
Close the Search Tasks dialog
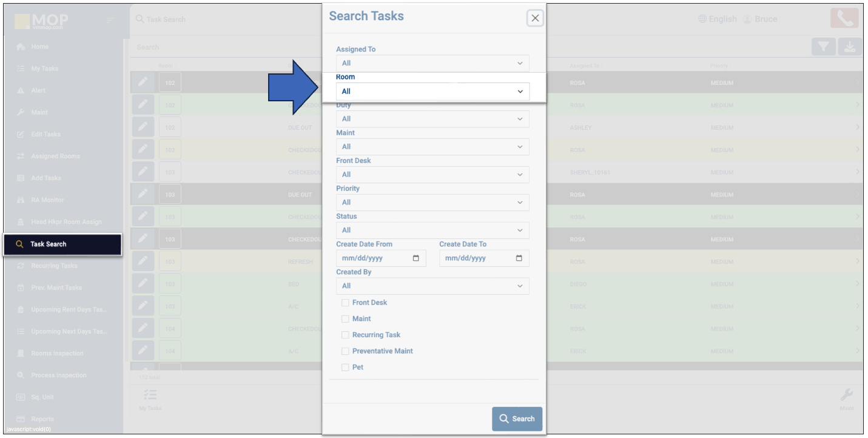click(535, 18)
